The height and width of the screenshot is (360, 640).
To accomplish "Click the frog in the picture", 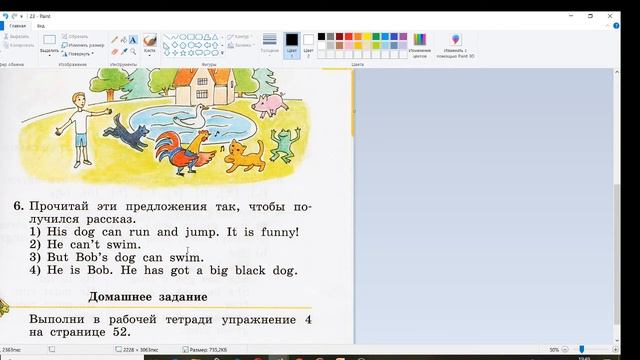I will pos(284,145).
